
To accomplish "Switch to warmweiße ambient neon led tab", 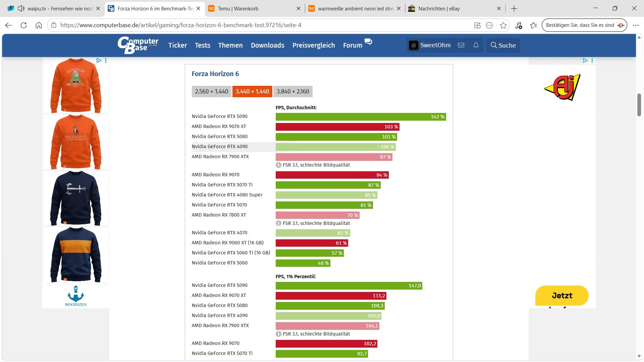I will 354,9.
